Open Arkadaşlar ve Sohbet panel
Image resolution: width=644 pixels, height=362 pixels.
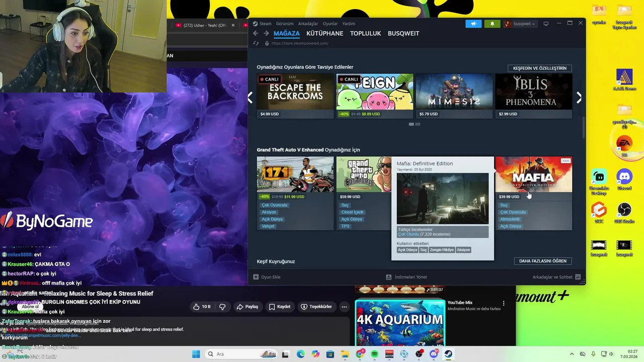pyautogui.click(x=556, y=277)
